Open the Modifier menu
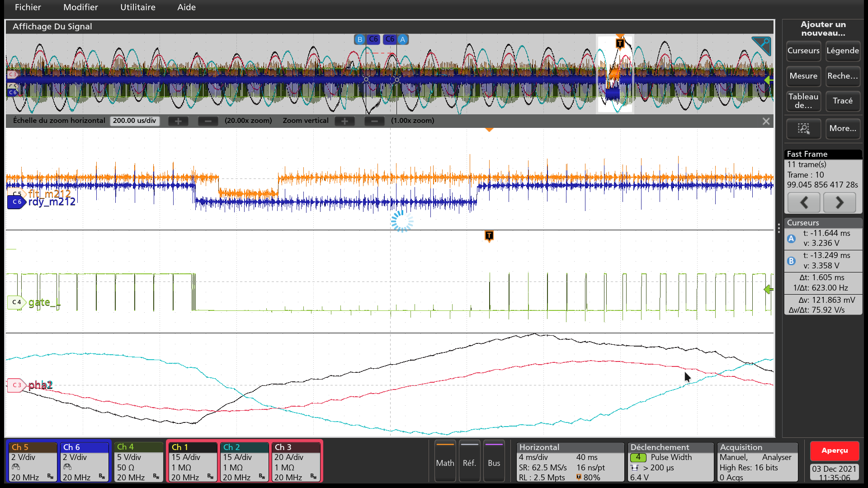The height and width of the screenshot is (488, 868). 80,7
